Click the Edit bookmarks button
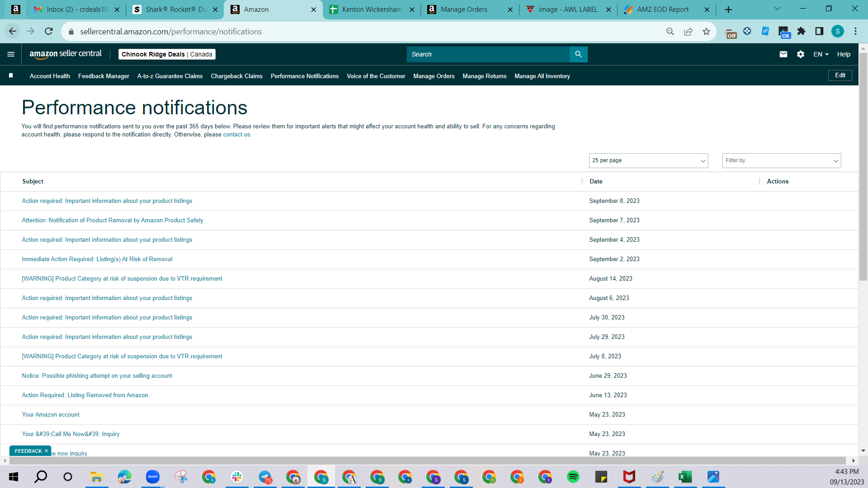868x488 pixels. click(x=840, y=75)
